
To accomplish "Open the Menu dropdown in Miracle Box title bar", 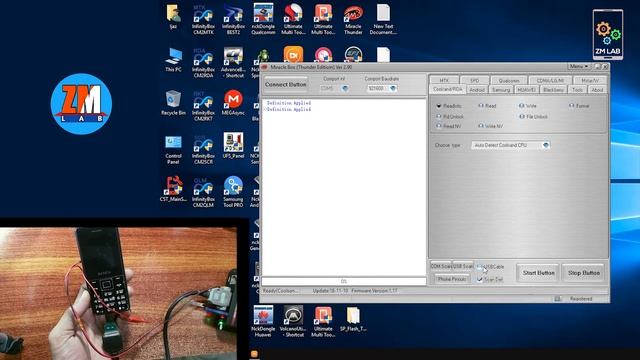I will (x=579, y=66).
